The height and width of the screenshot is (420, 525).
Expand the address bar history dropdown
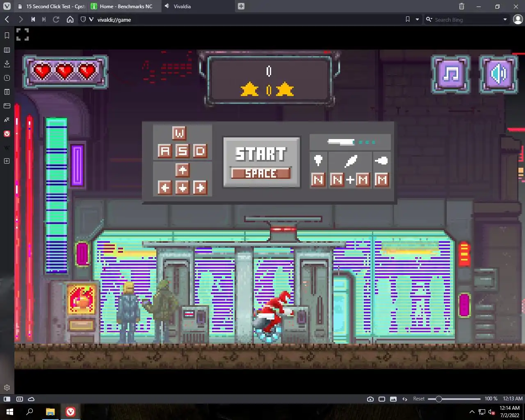tap(417, 19)
